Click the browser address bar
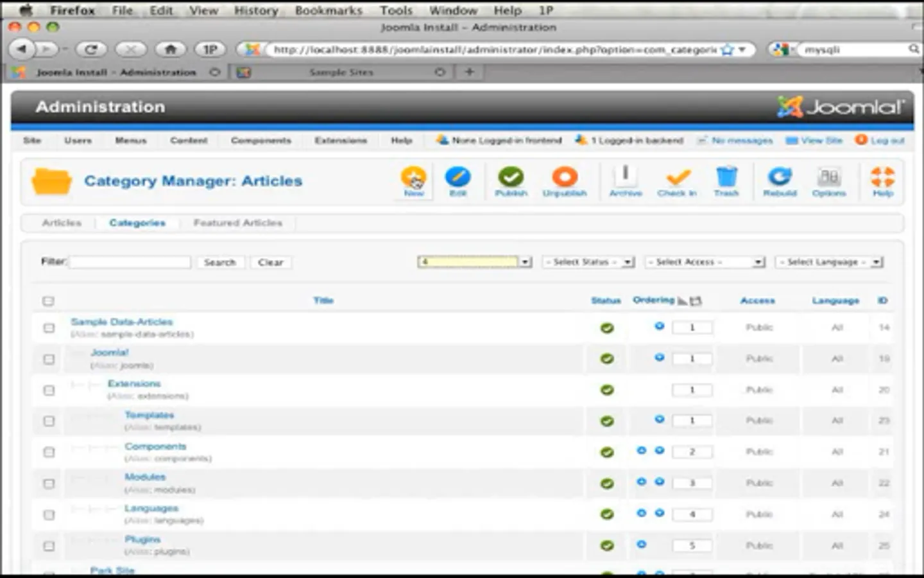924x578 pixels. coord(494,49)
